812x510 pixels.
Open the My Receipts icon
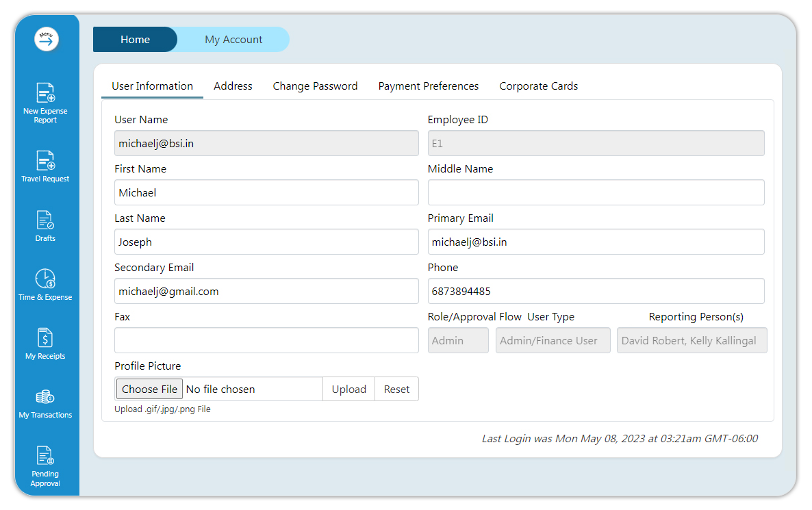[45, 337]
